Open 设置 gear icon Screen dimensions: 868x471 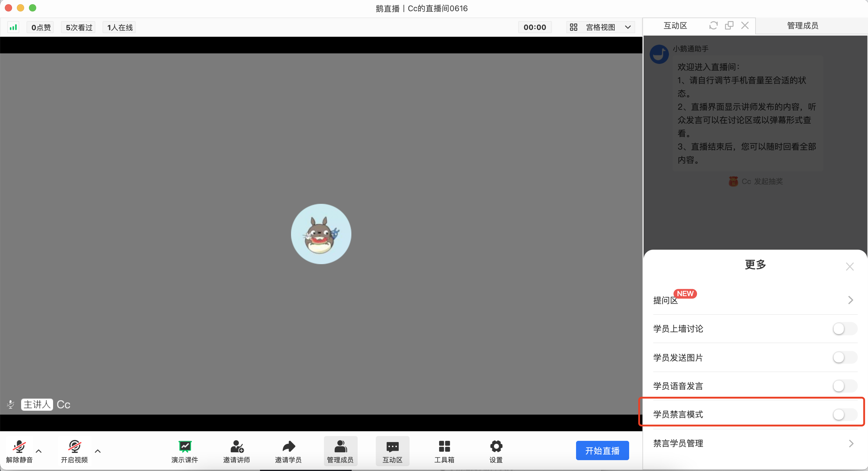(496, 446)
